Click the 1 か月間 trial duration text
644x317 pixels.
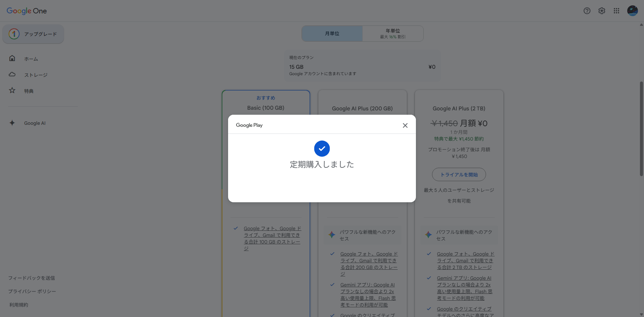click(x=459, y=132)
